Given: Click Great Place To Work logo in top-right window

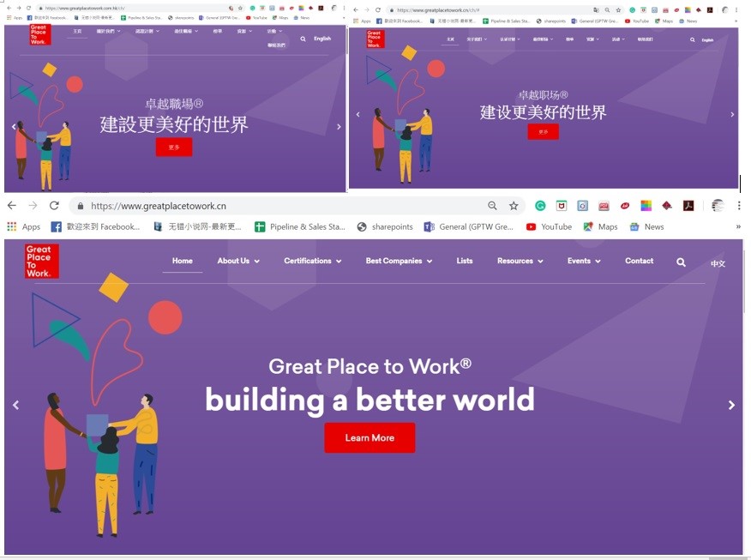Looking at the screenshot, I should click(x=375, y=39).
